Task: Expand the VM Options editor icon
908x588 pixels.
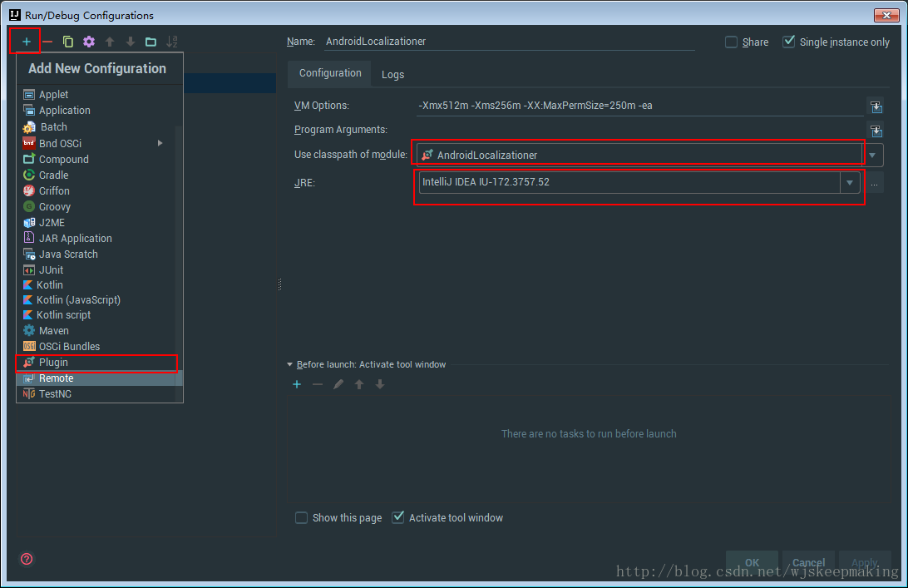Action: [x=876, y=106]
